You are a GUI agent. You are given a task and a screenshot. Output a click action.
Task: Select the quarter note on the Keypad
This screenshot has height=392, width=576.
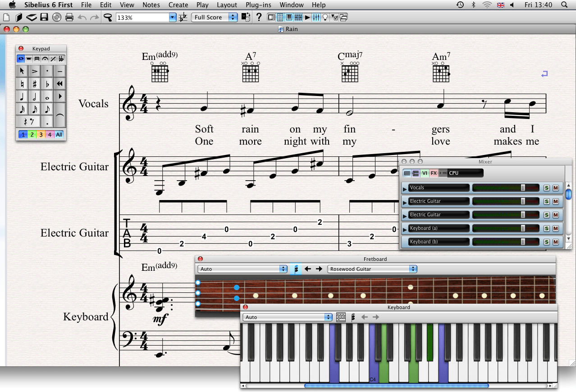21,96
